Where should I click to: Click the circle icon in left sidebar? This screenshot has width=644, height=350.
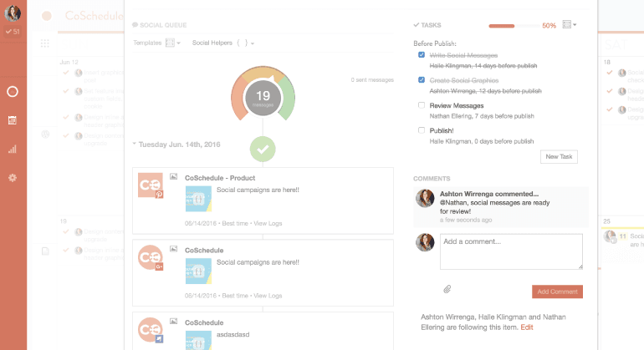(13, 91)
